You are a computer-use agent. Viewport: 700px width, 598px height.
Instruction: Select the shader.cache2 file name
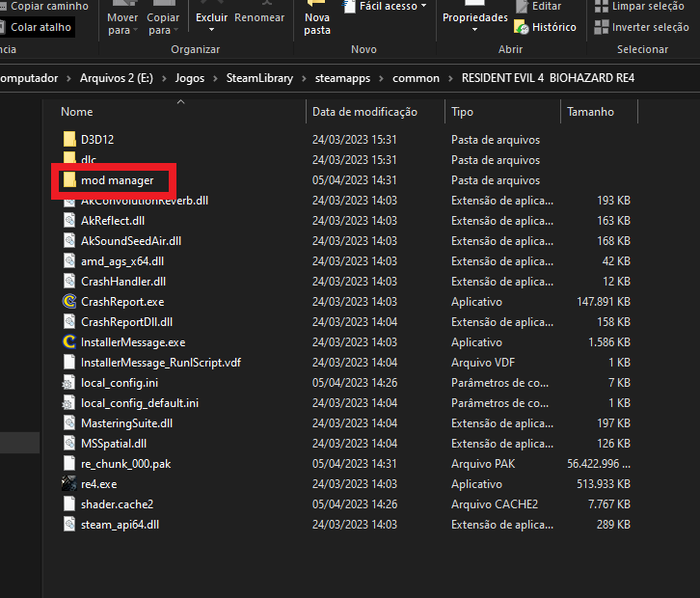click(117, 504)
